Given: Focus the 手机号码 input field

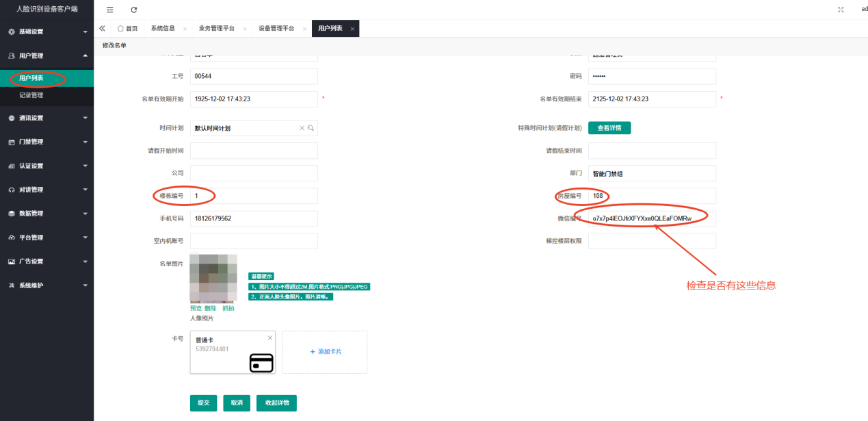Looking at the screenshot, I should point(254,218).
